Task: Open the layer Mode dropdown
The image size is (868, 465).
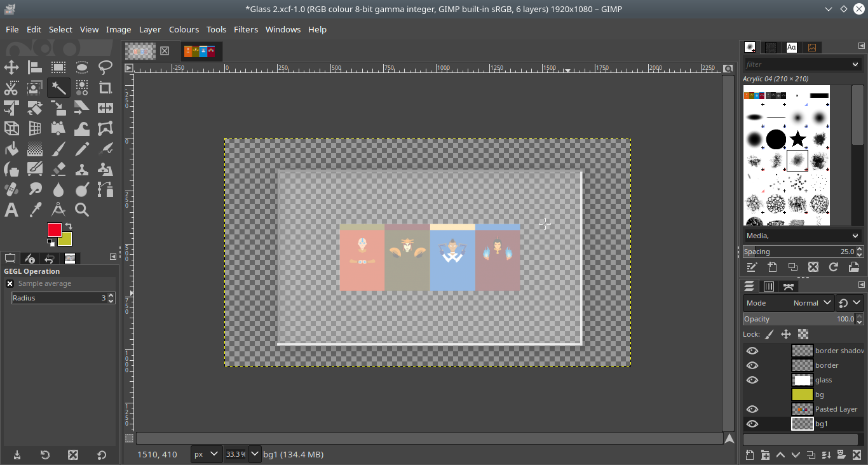Action: point(788,303)
